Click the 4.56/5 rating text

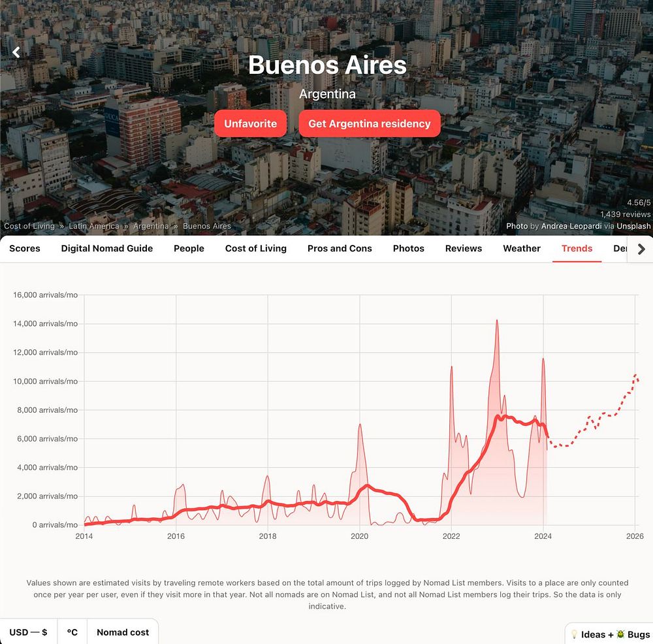639,202
